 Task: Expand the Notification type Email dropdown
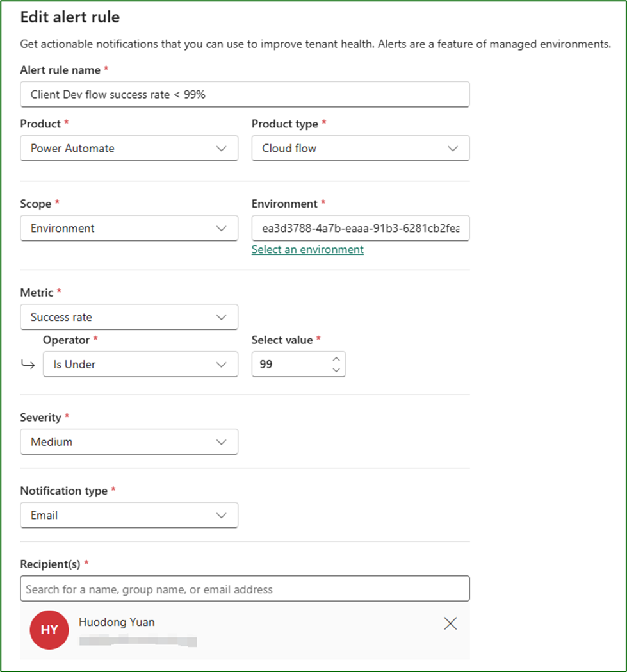pos(129,515)
